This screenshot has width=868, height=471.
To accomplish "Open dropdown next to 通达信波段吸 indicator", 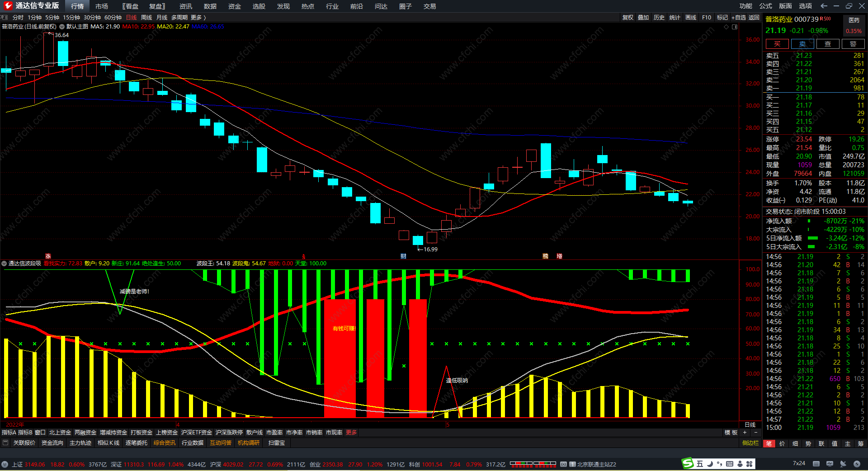I will [4, 264].
